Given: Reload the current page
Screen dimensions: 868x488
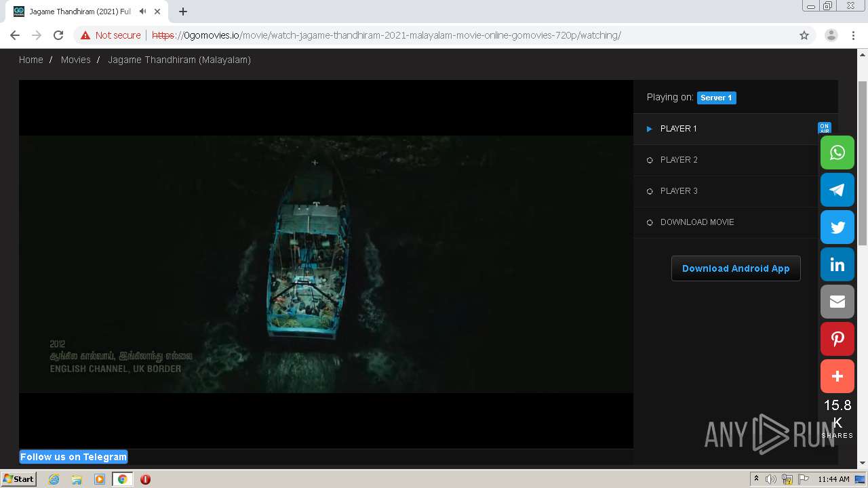Looking at the screenshot, I should (58, 35).
